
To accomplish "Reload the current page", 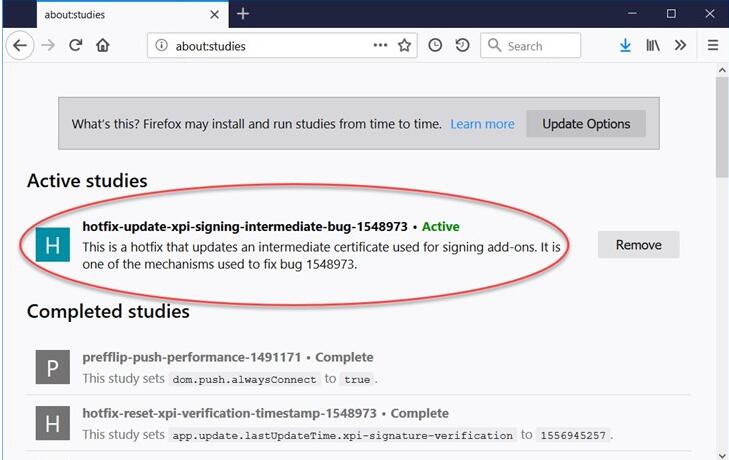I will (x=75, y=45).
